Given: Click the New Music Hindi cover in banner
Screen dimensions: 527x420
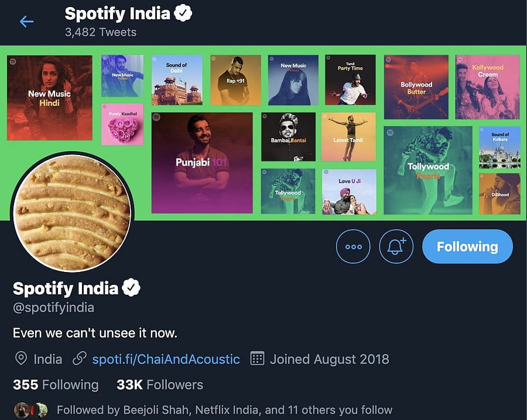Looking at the screenshot, I should pyautogui.click(x=50, y=98).
